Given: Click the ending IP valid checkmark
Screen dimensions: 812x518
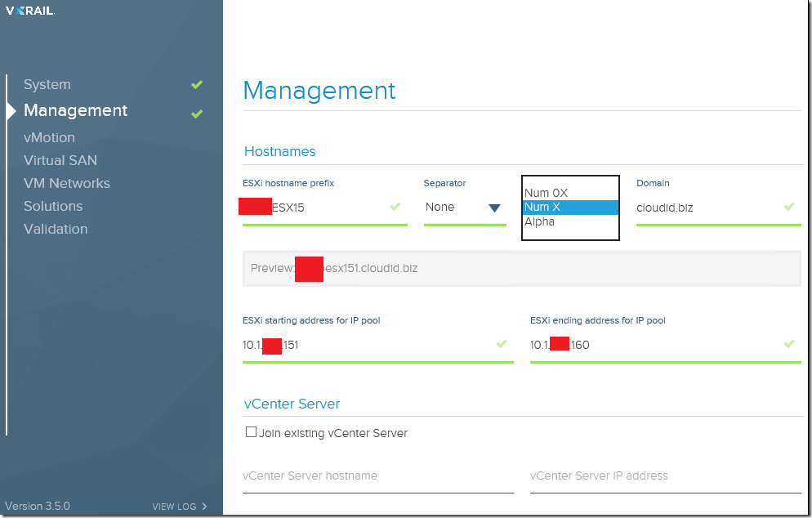Looking at the screenshot, I should click(x=788, y=344).
